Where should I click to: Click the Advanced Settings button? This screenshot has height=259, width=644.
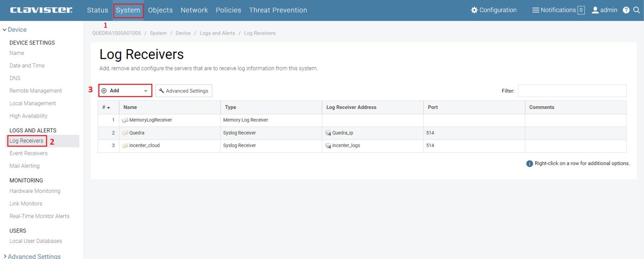click(x=184, y=91)
